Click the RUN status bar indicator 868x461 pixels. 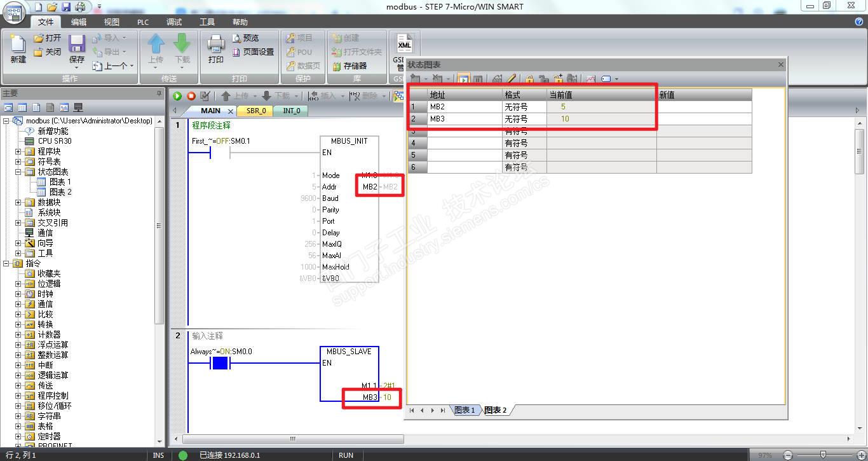(x=346, y=455)
